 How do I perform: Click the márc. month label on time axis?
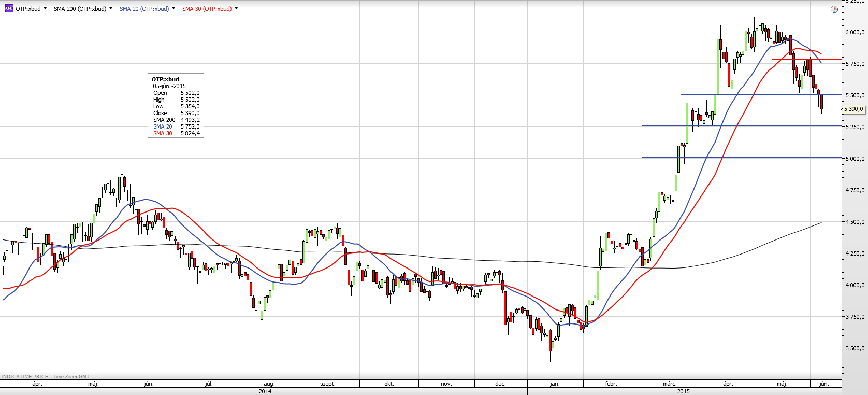pyautogui.click(x=670, y=384)
